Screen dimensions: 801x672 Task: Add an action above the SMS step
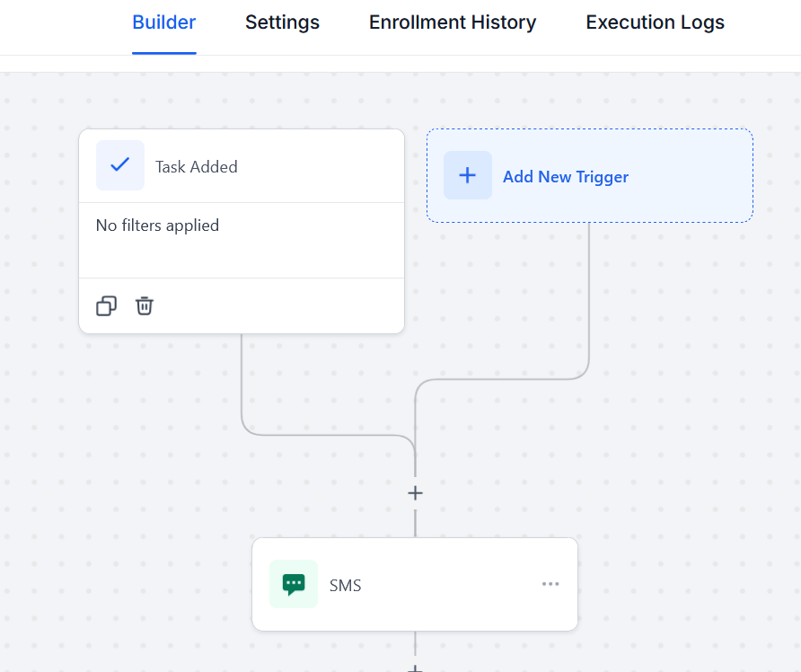(x=415, y=493)
